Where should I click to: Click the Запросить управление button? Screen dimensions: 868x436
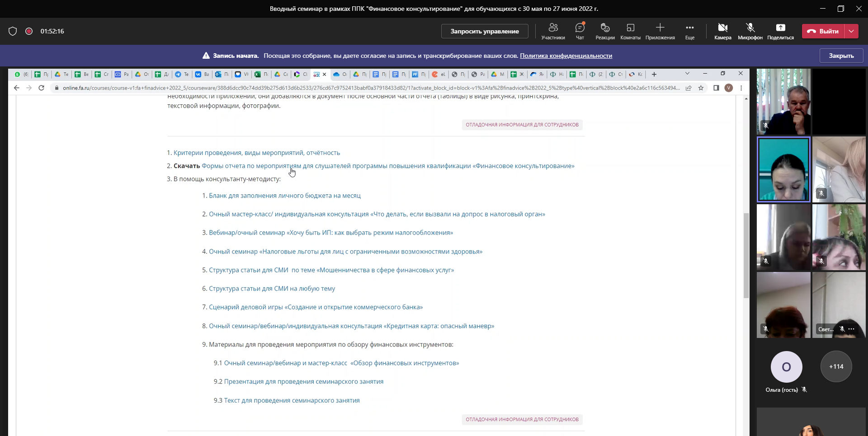coord(485,31)
